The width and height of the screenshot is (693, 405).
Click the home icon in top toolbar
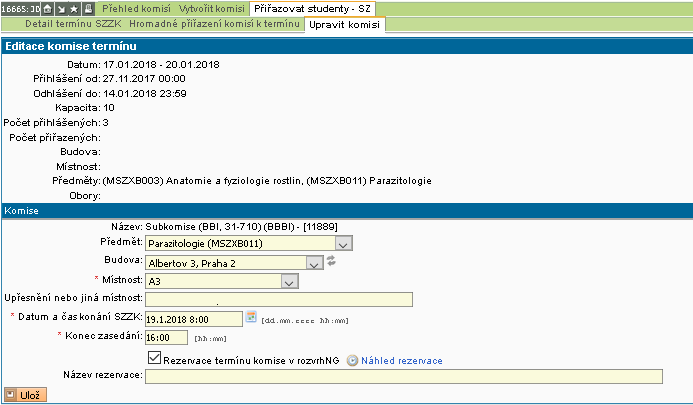point(47,8)
